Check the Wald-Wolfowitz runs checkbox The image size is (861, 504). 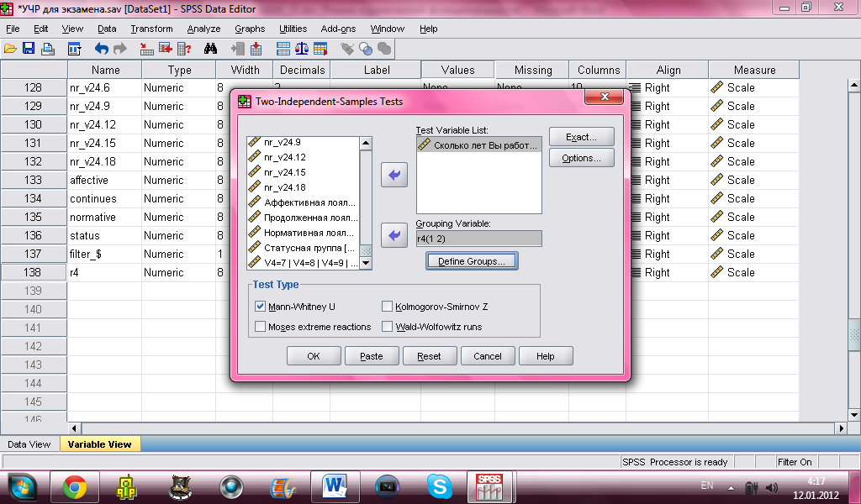coord(387,327)
